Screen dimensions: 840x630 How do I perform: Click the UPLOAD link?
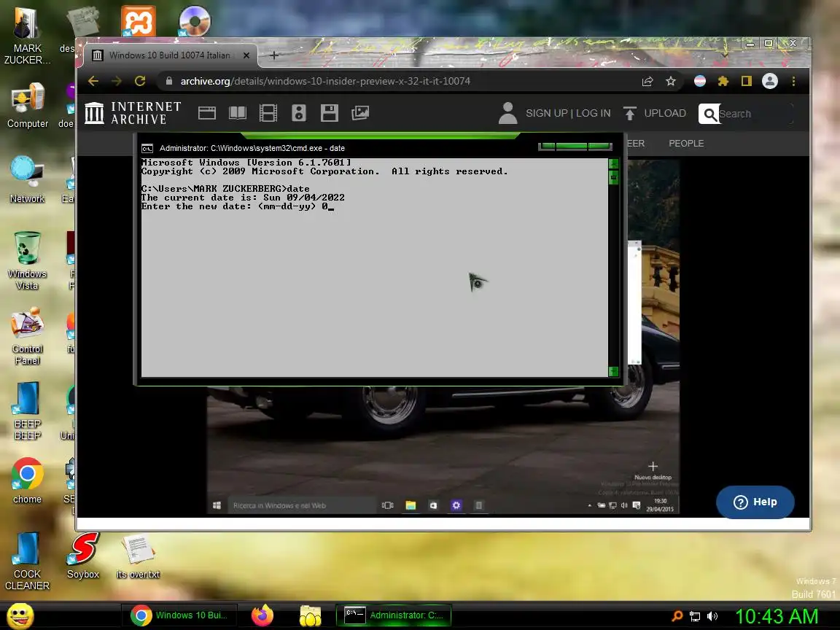tap(656, 113)
